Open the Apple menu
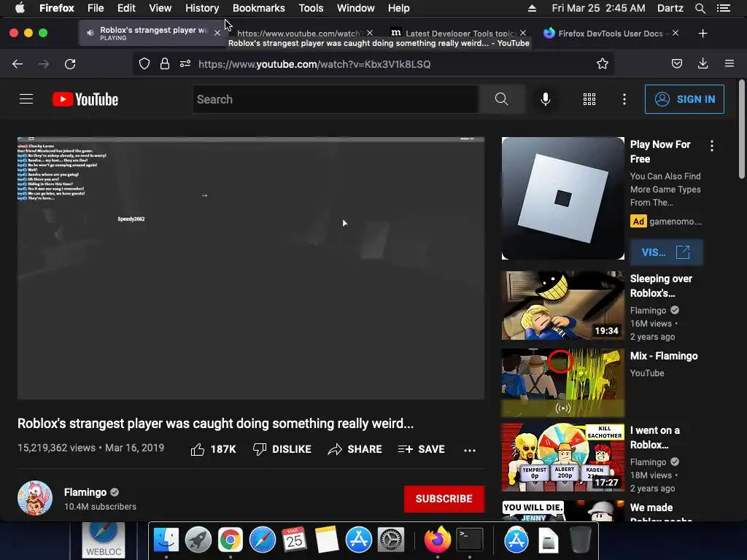The image size is (747, 560). tap(20, 8)
